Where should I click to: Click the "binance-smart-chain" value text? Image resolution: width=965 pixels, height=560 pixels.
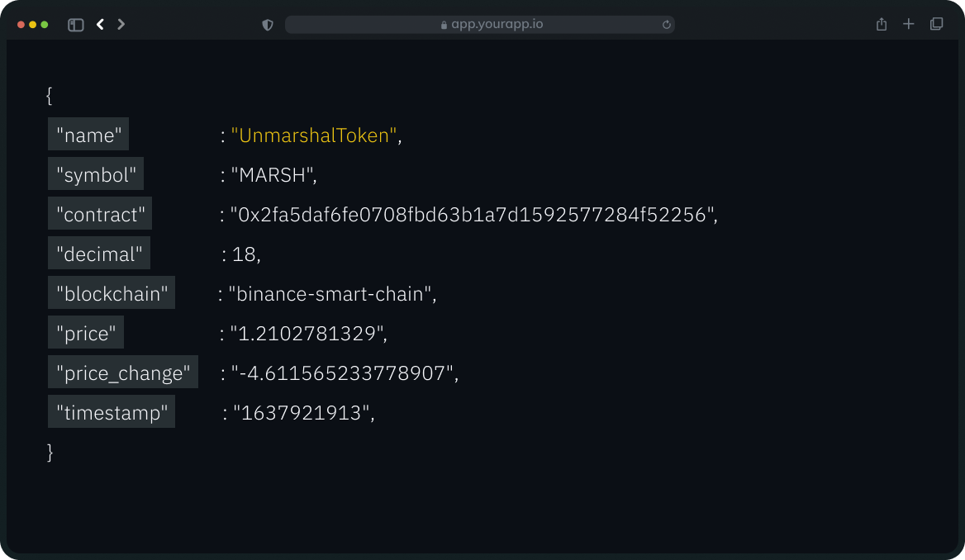tap(330, 294)
